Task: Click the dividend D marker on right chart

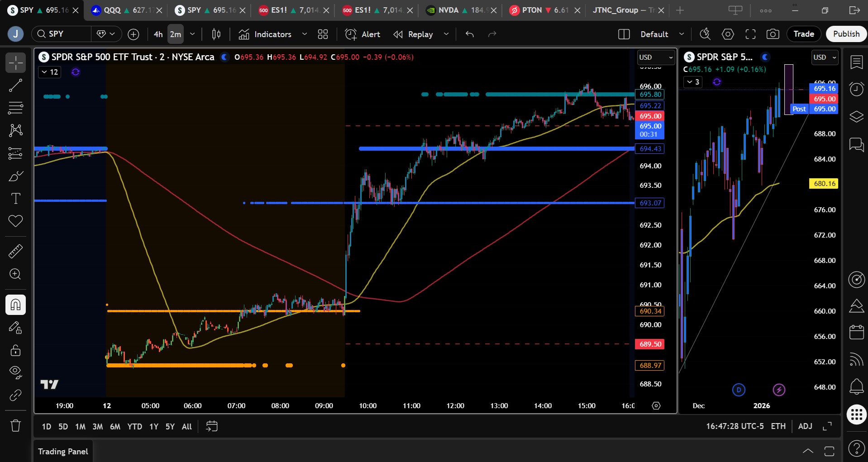Action: click(x=739, y=390)
